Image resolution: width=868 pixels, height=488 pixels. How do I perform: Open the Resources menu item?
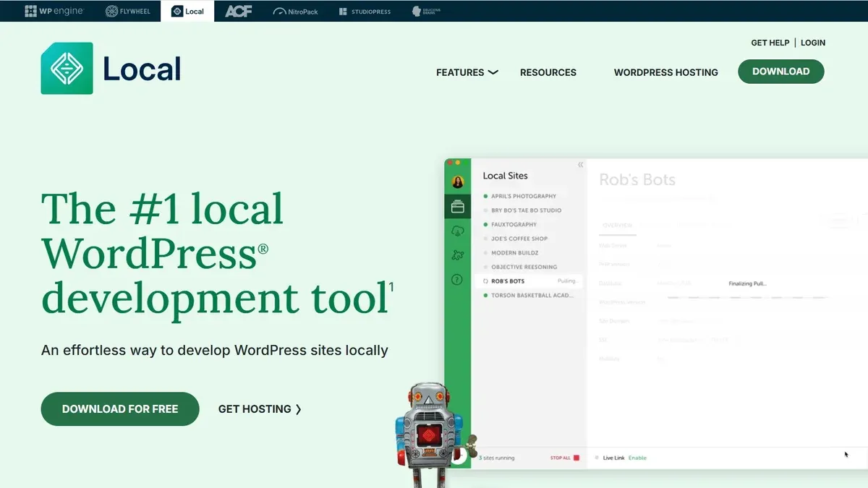tap(548, 72)
